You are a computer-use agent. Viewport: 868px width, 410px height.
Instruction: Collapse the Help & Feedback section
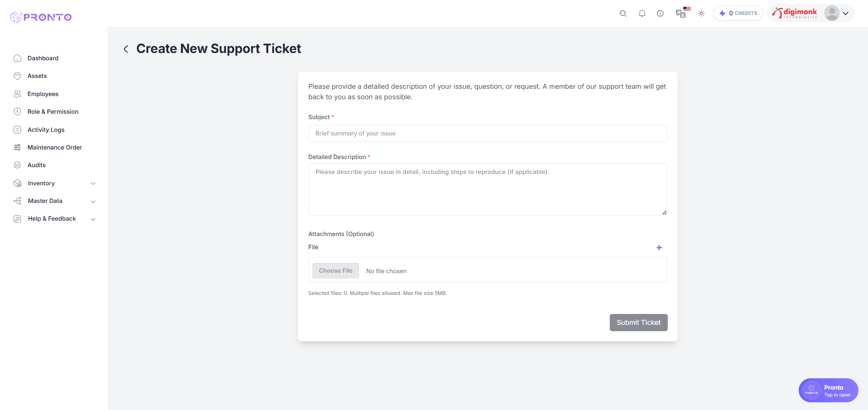(53, 218)
